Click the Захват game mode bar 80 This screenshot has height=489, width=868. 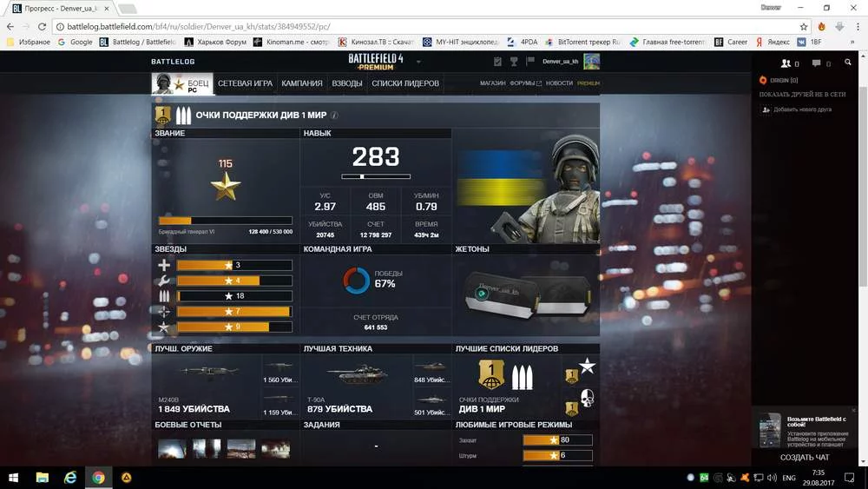(557, 440)
